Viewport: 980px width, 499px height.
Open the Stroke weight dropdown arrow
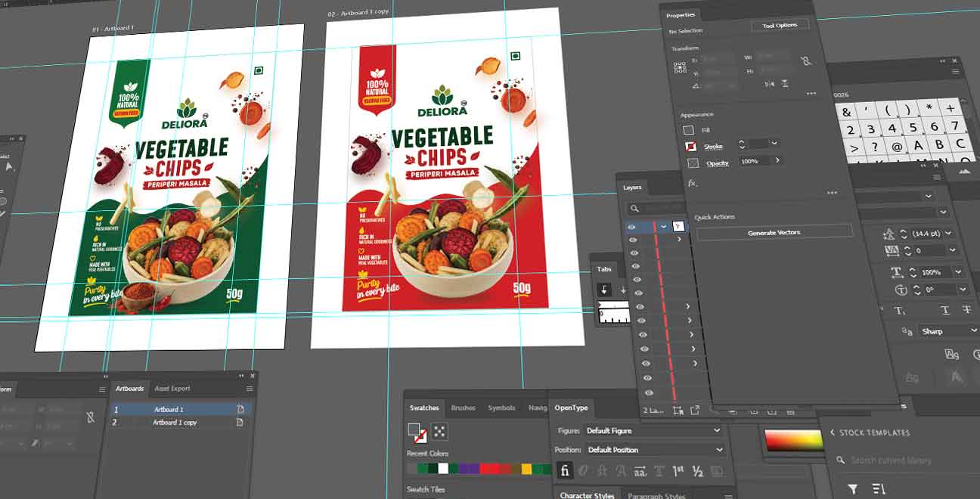tap(774, 143)
